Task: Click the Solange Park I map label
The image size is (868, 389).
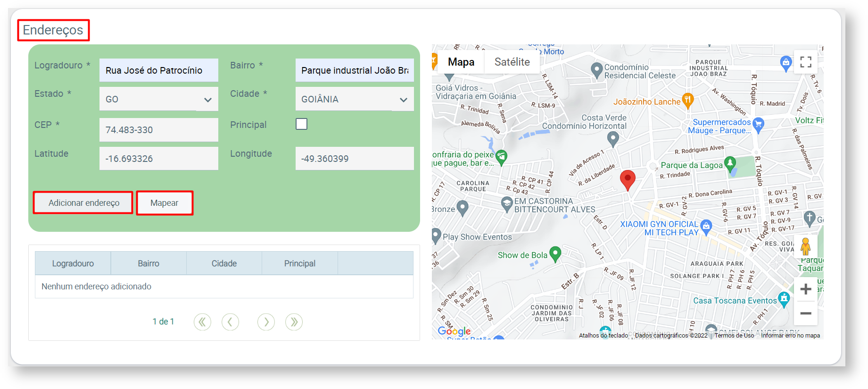Action: point(697,276)
